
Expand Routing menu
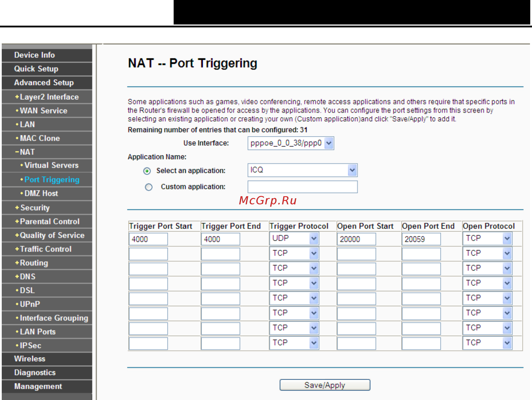[x=31, y=263]
